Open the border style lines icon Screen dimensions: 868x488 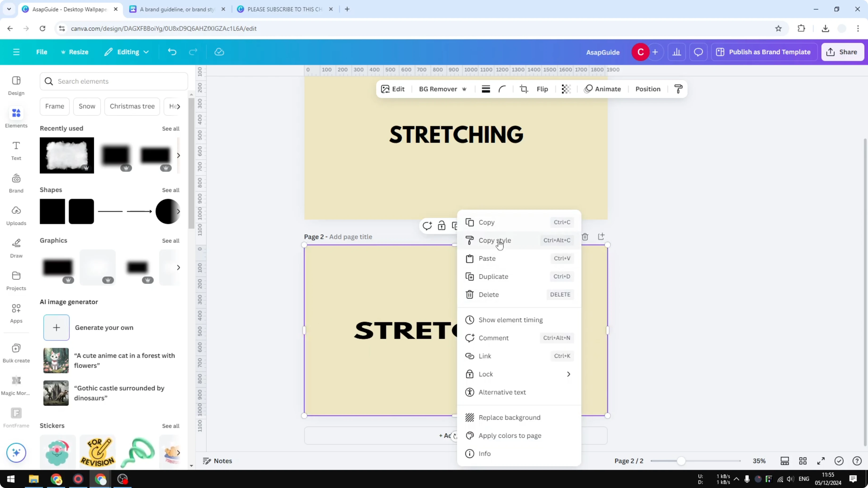[x=486, y=89]
